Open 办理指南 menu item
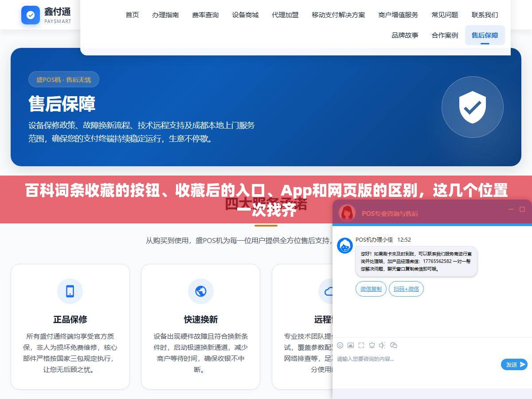The height and width of the screenshot is (399, 532). (165, 15)
